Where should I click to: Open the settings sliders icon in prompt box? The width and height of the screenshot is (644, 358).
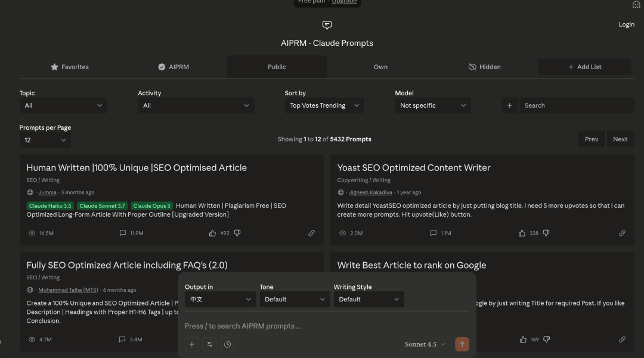(209, 344)
